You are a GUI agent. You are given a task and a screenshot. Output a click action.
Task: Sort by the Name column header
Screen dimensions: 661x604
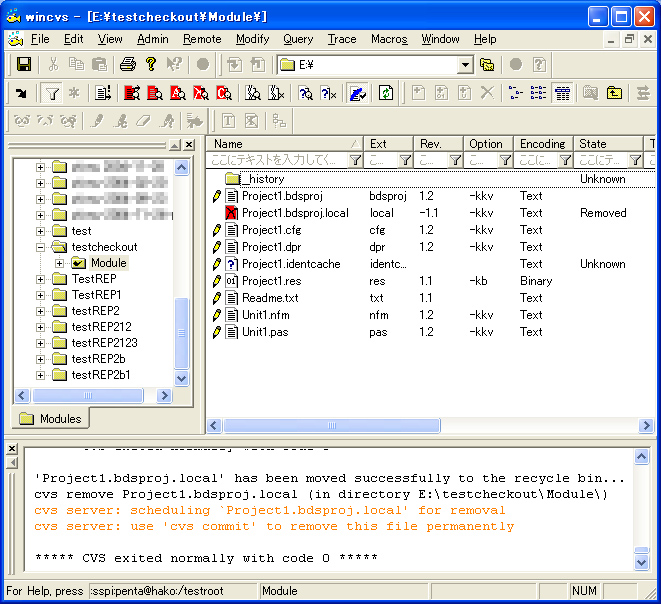coord(285,144)
